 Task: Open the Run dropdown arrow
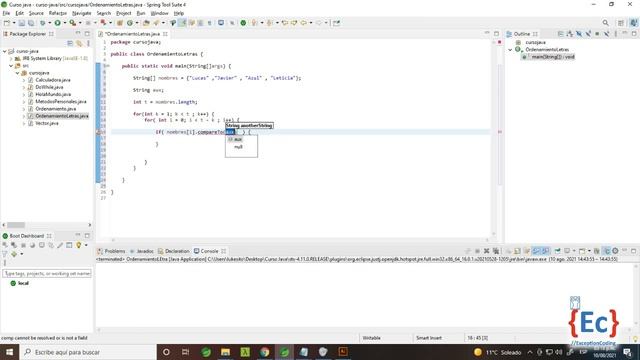[64, 23]
